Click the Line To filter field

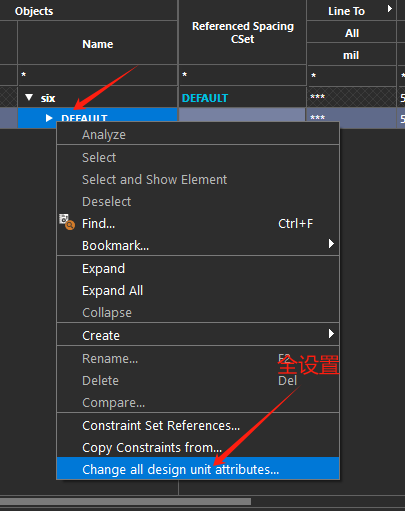point(351,76)
